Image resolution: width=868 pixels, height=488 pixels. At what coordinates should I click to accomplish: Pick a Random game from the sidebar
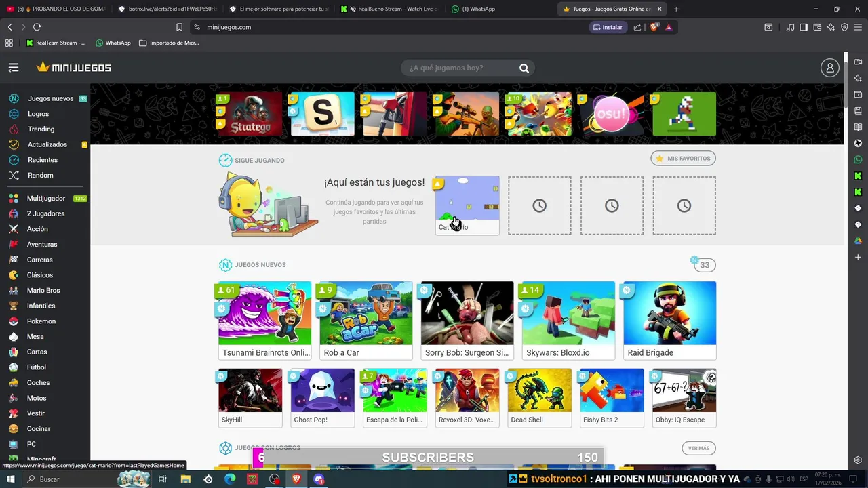[41, 175]
